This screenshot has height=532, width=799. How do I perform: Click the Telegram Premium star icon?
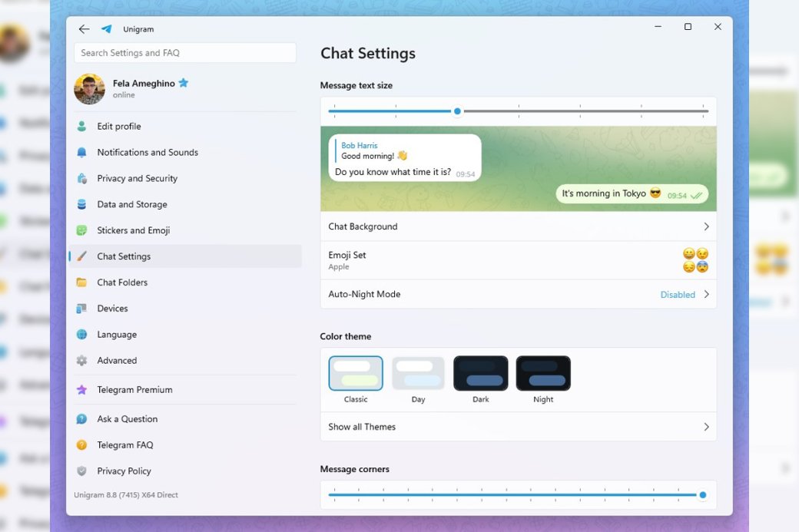click(81, 390)
